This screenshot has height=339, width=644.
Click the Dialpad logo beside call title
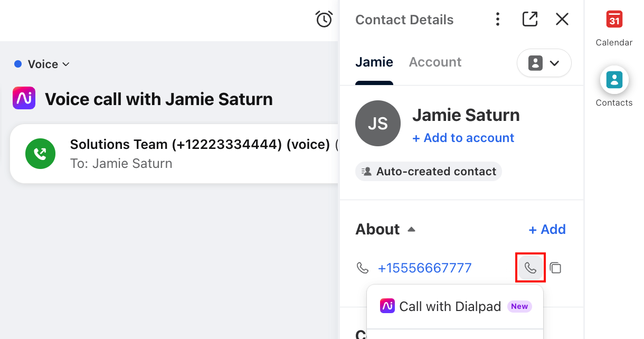[24, 98]
